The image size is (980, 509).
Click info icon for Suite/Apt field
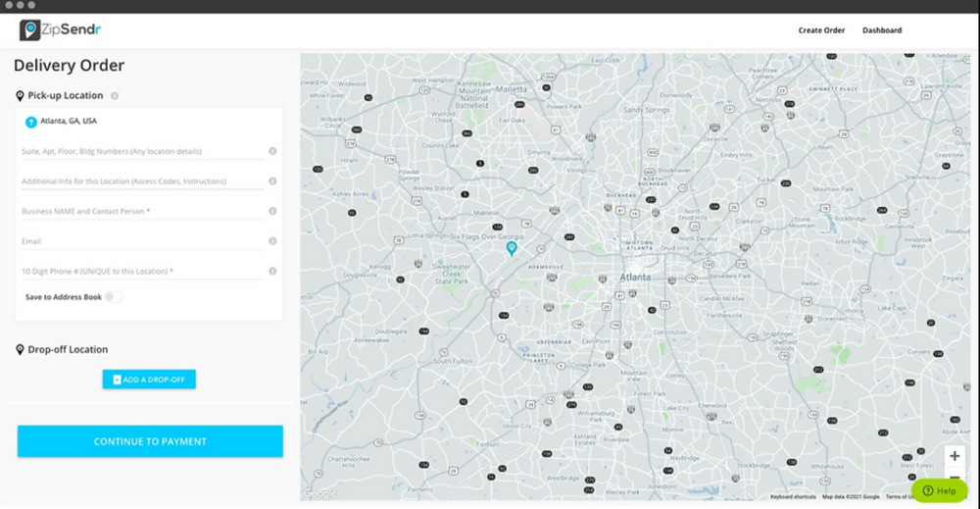point(272,151)
